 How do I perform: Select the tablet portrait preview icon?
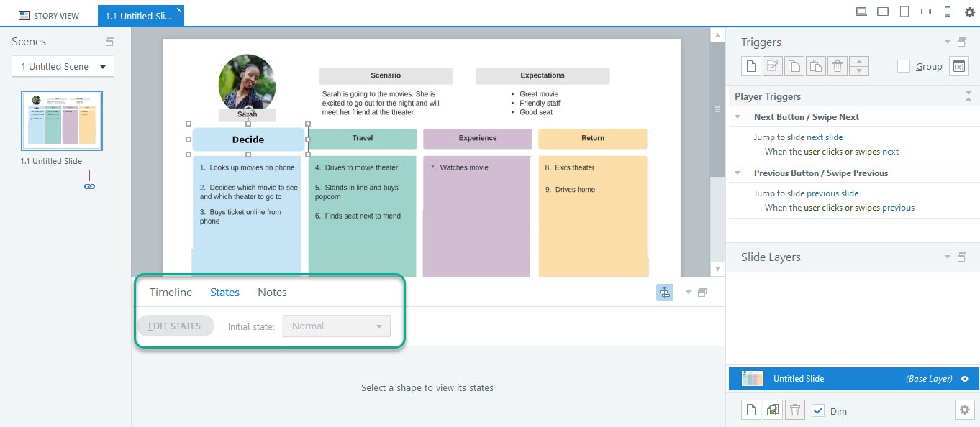[x=904, y=12]
